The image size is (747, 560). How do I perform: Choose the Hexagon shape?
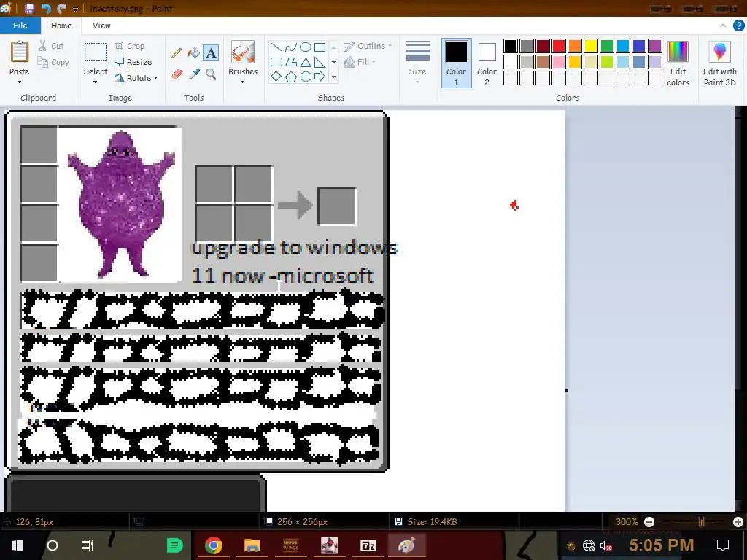point(306,76)
